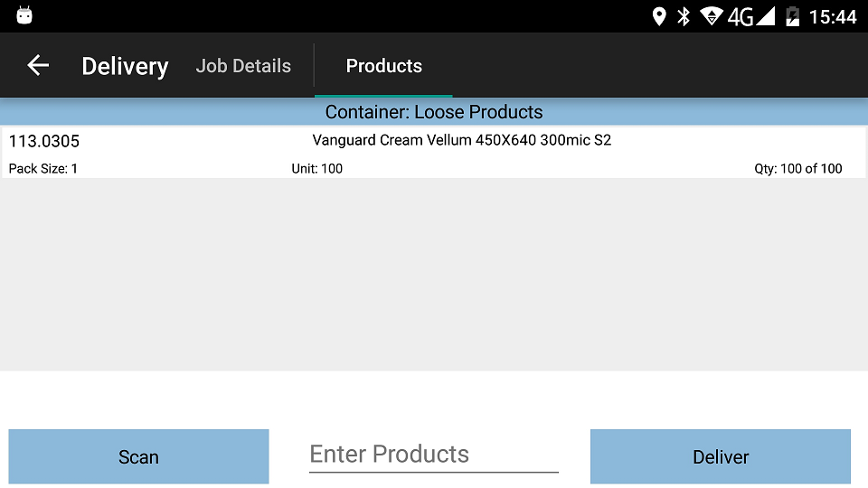The image size is (868, 488).
Task: Tap the location pin status icon
Action: point(659,16)
